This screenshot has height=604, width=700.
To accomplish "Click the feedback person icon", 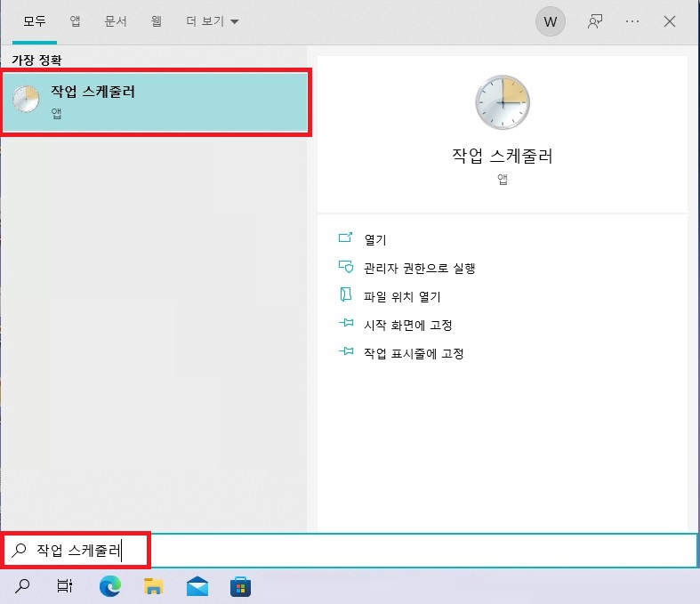I will pyautogui.click(x=595, y=21).
